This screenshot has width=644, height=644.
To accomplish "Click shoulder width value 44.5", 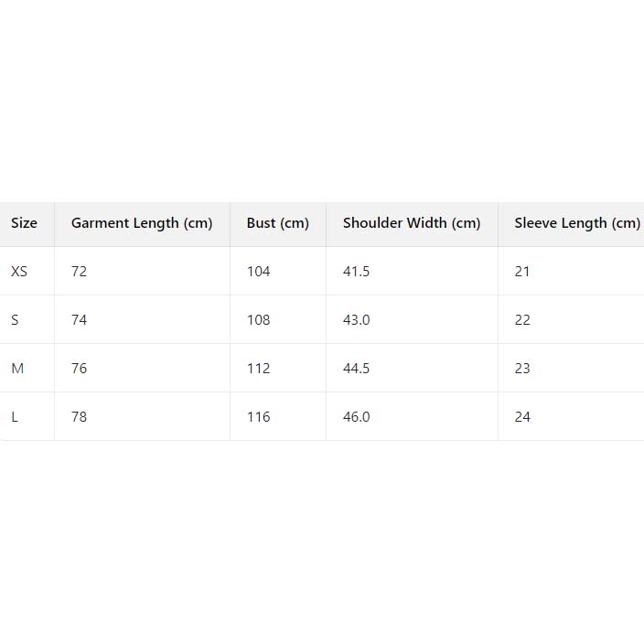I will pos(356,369).
